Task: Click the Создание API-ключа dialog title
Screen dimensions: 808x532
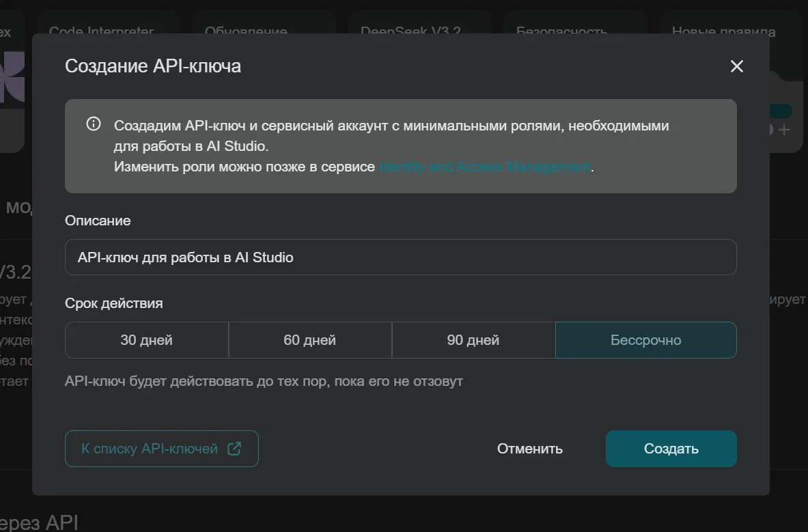Action: (153, 66)
